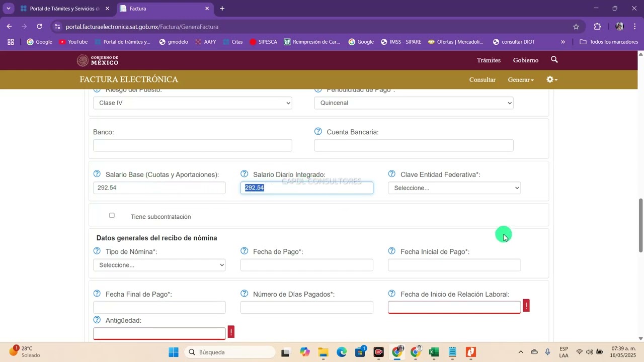Click the Banco input field
Viewport: 644px width, 362px height.
pyautogui.click(x=193, y=145)
